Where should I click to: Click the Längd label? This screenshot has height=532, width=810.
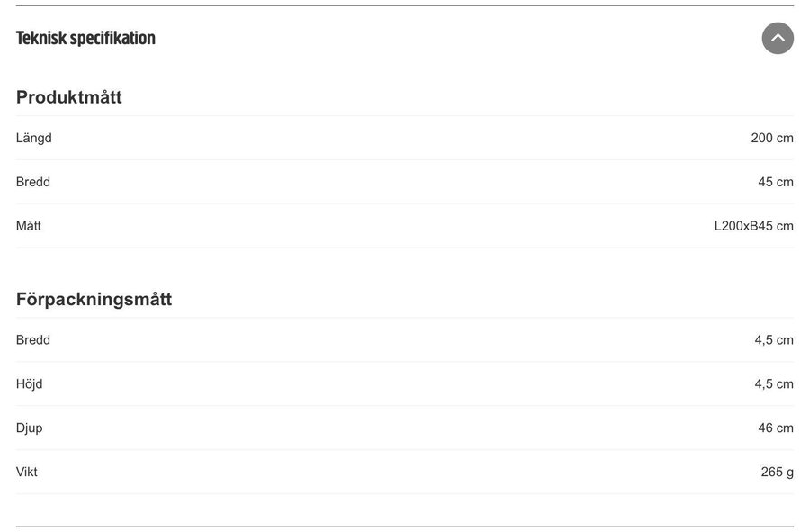coord(34,138)
